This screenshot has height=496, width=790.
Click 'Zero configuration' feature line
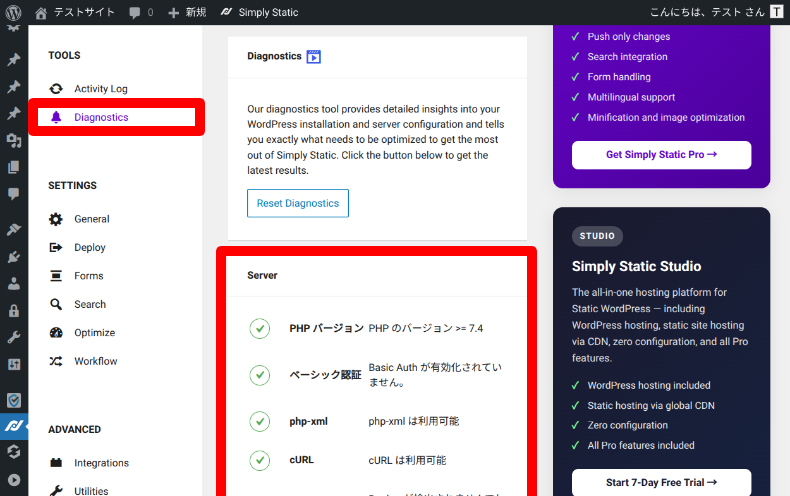(x=628, y=425)
